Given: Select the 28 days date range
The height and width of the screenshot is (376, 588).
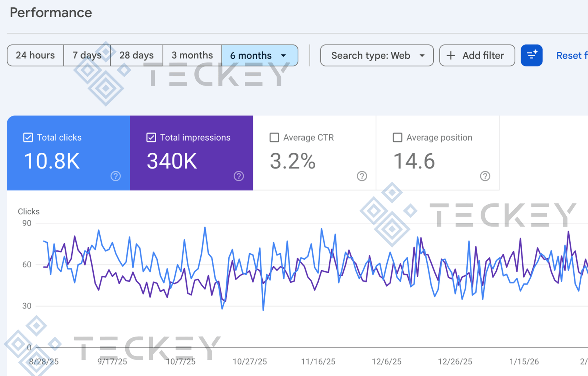Looking at the screenshot, I should pos(136,55).
